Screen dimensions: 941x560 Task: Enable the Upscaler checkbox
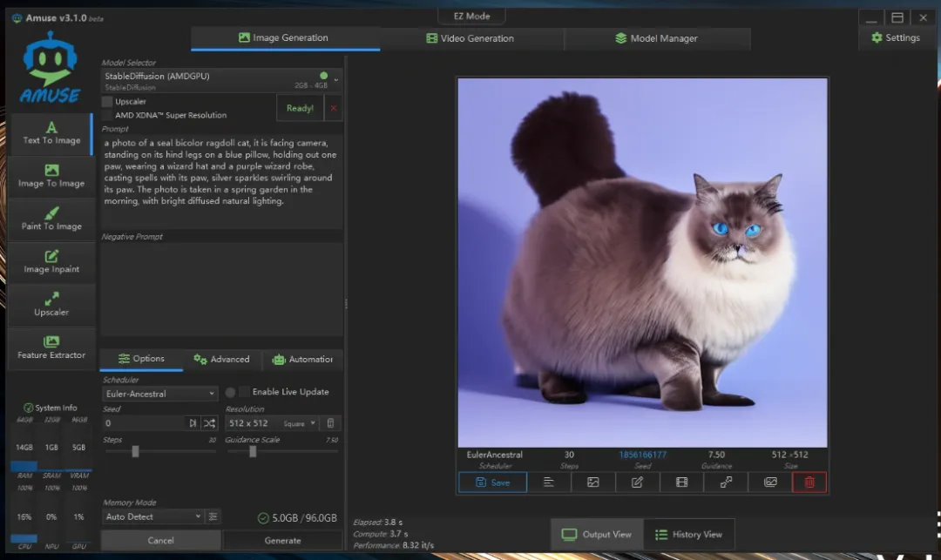pyautogui.click(x=108, y=102)
